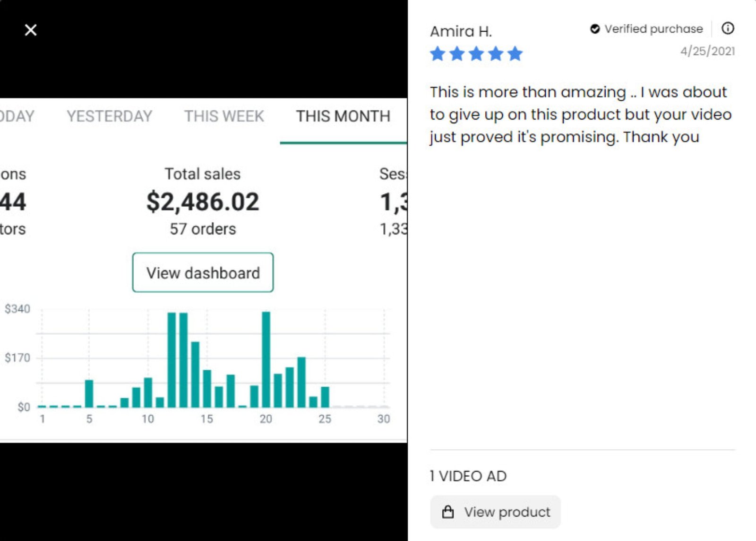The width and height of the screenshot is (756, 541).
Task: Click the shopping bag icon
Action: 448,512
